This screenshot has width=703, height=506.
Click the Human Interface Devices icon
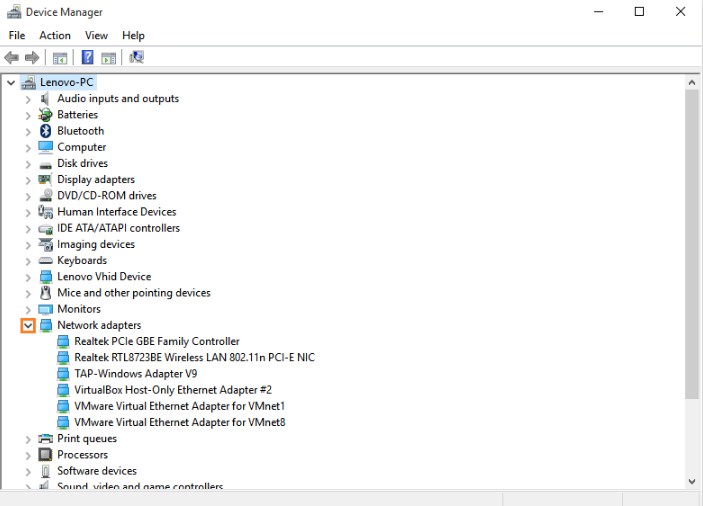coord(45,212)
